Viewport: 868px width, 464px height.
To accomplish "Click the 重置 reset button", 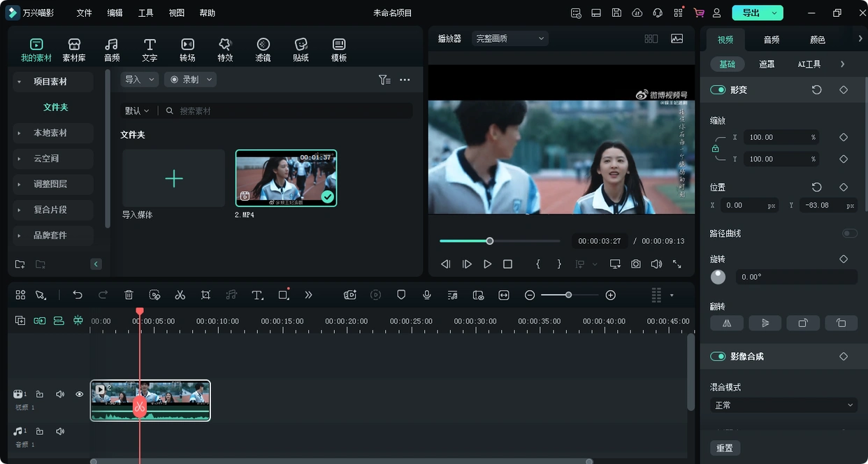I will [725, 448].
